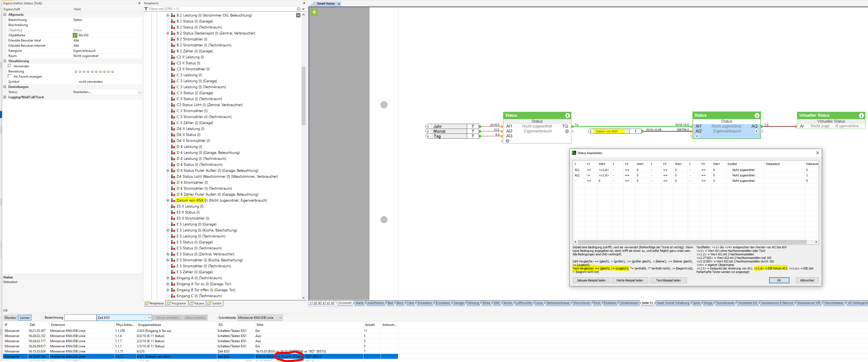Pin the Eigenschaften panel
868x362 pixels.
[139, 3]
